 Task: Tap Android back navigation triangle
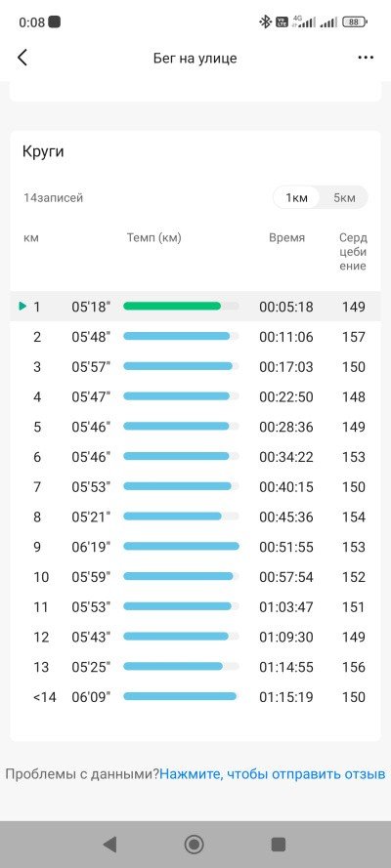109,845
